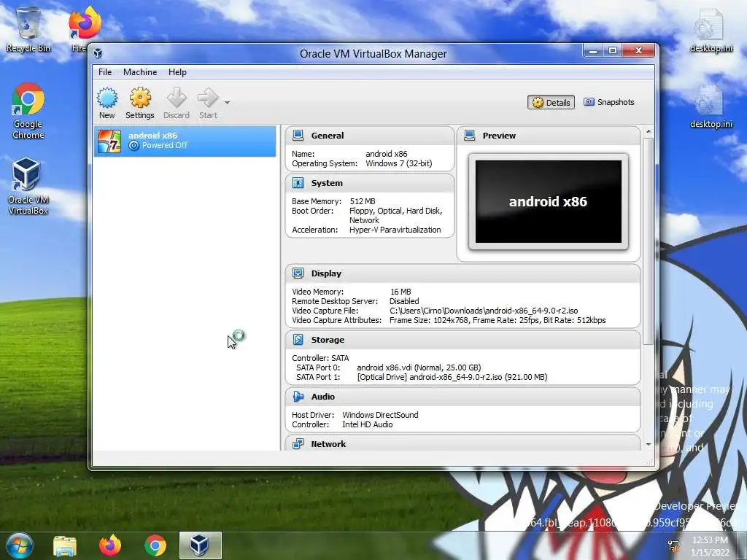Open the Google Chrome desktop shortcut
Screen dimensions: 747x560
pyautogui.click(x=28, y=111)
